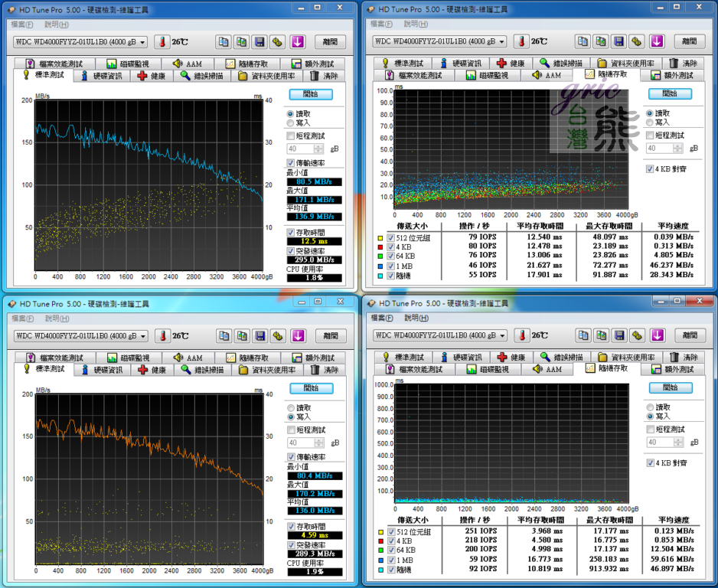Click the red 4 KB color swatch in top-right window
The height and width of the screenshot is (588, 718).
point(381,247)
